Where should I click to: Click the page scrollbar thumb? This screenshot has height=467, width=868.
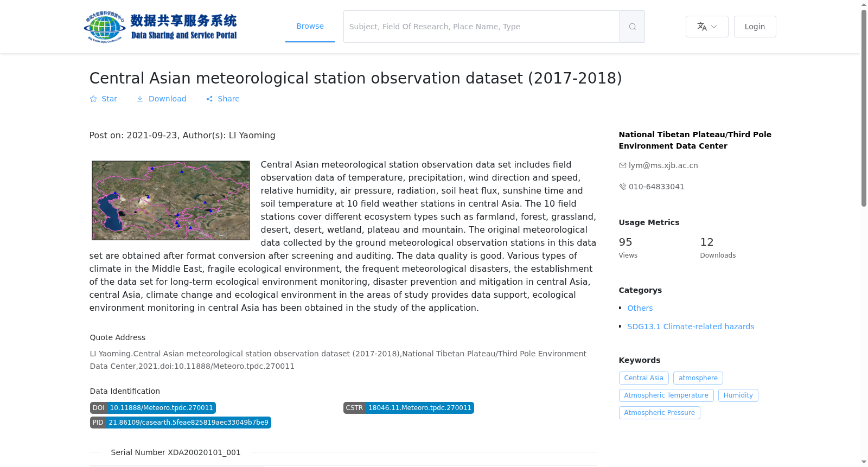pos(864,108)
